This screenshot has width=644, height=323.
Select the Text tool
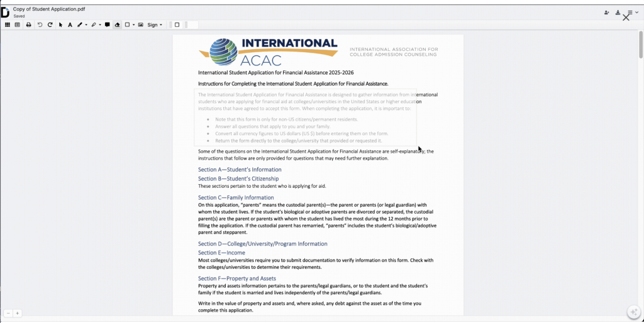pos(70,25)
